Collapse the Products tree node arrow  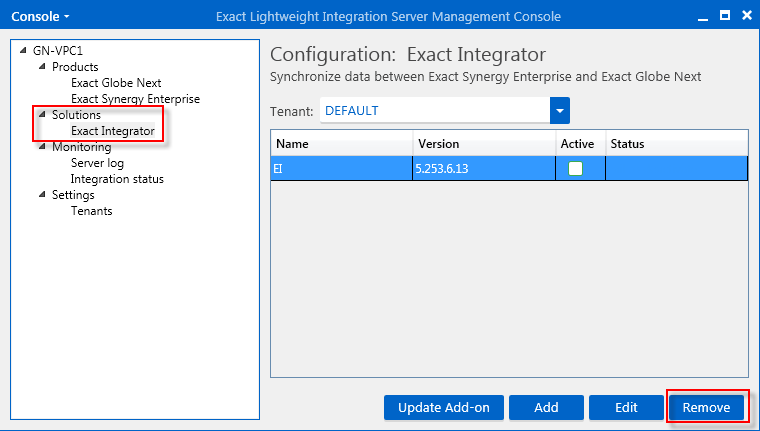click(42, 66)
